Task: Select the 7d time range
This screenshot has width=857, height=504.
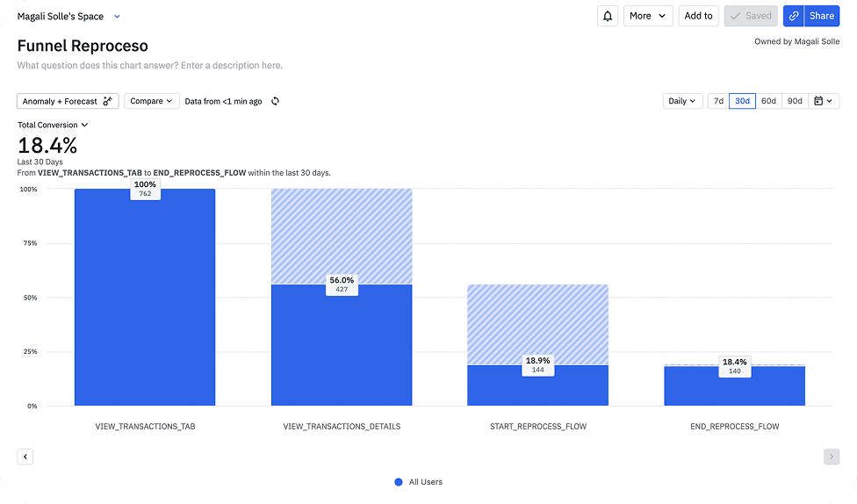Action: (718, 101)
